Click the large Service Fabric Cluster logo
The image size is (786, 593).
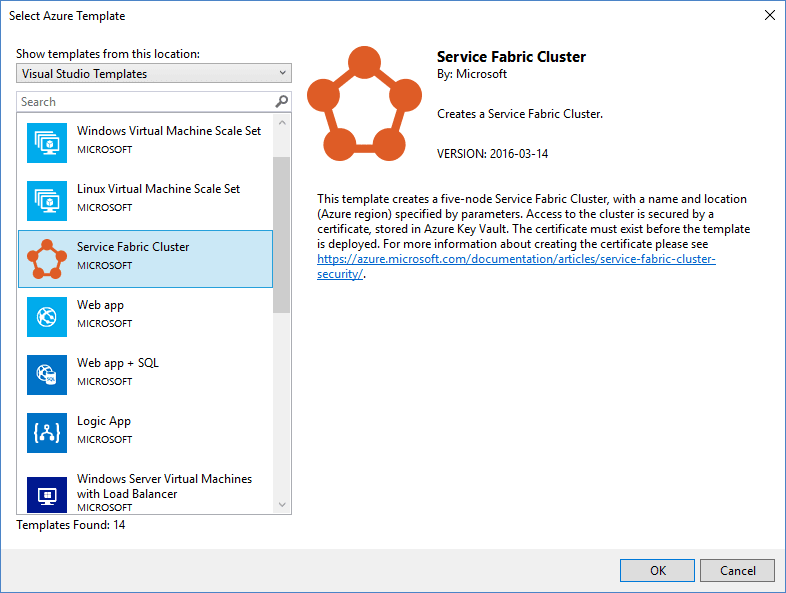(x=364, y=104)
